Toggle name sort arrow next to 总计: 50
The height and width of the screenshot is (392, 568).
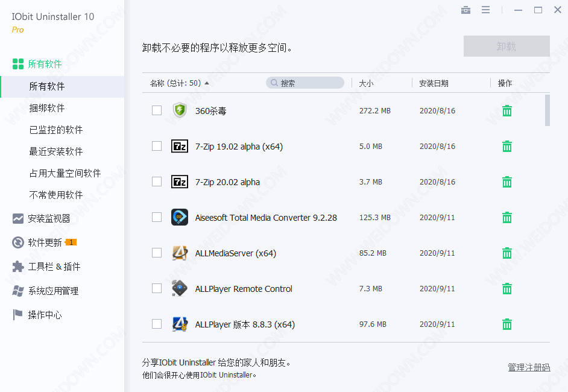pos(207,83)
